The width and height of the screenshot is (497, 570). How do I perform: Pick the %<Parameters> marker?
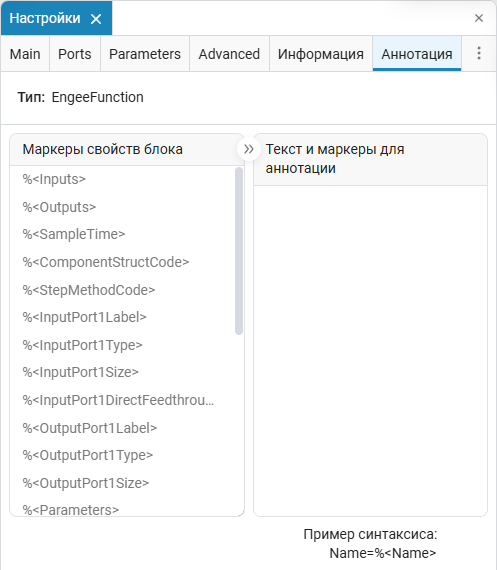(71, 510)
